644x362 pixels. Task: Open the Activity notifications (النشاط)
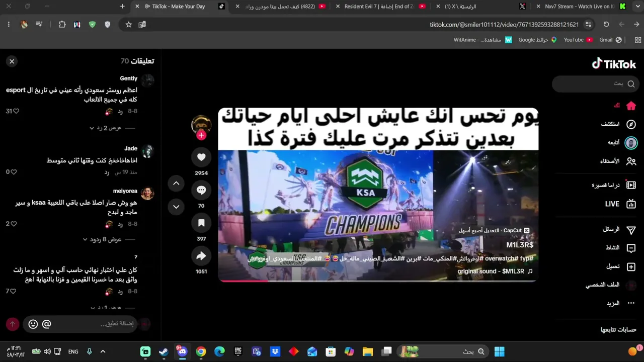[621, 248]
